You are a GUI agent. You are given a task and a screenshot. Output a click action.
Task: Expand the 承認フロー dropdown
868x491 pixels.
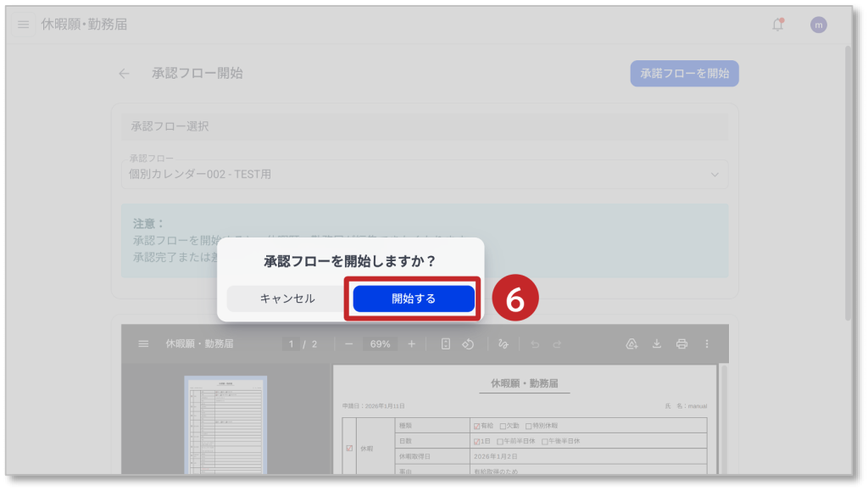tap(715, 175)
